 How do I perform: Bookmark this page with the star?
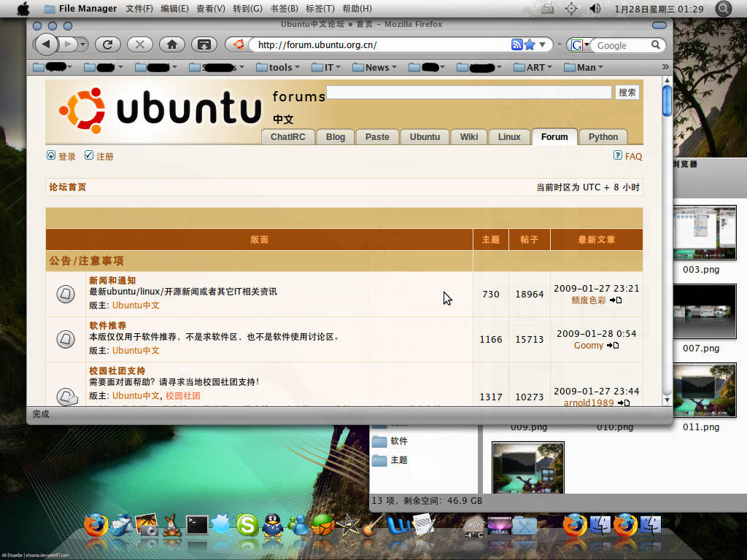[x=530, y=44]
